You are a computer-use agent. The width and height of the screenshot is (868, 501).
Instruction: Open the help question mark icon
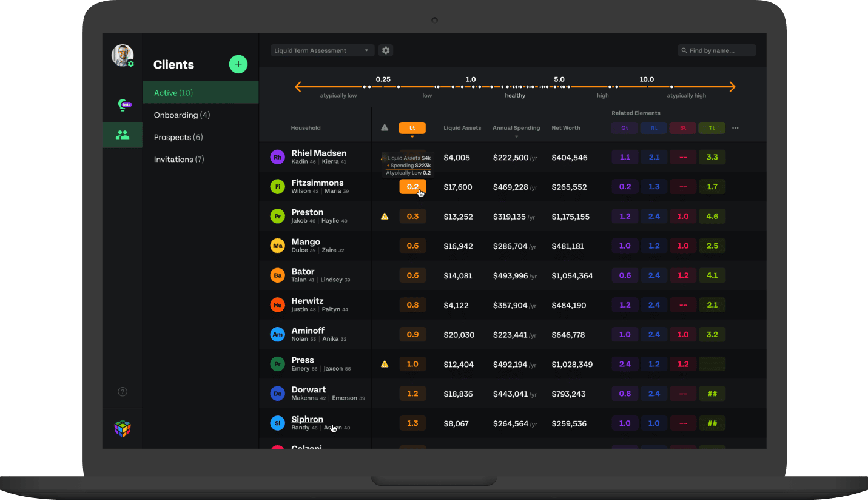click(x=123, y=392)
